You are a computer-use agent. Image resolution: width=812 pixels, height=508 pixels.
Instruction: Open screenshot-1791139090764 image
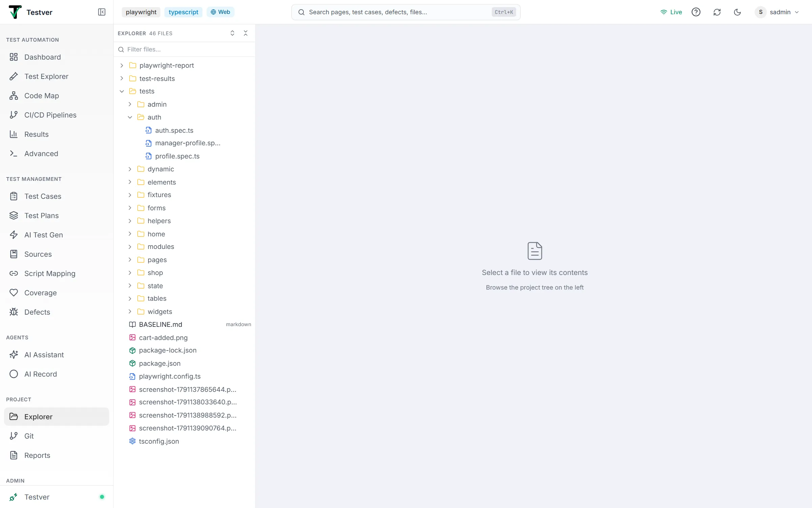click(x=184, y=428)
